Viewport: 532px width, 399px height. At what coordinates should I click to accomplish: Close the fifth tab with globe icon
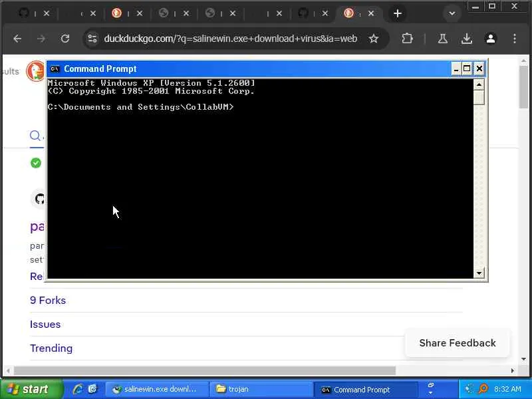tap(232, 13)
